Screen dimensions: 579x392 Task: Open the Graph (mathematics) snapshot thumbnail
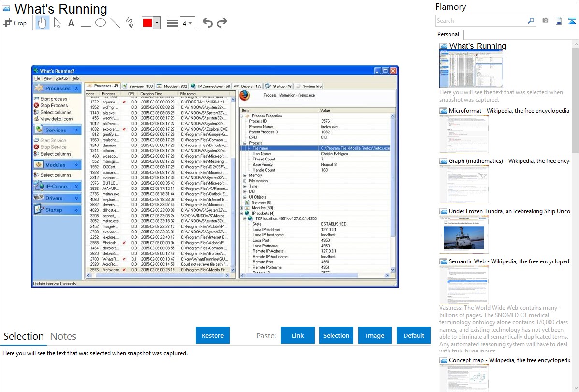pyautogui.click(x=464, y=184)
